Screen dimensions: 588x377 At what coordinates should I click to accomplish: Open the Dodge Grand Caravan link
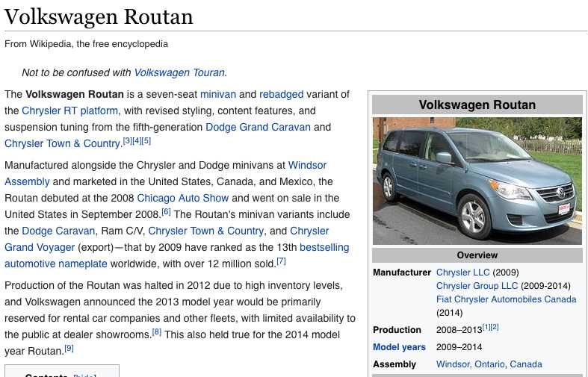click(x=258, y=127)
